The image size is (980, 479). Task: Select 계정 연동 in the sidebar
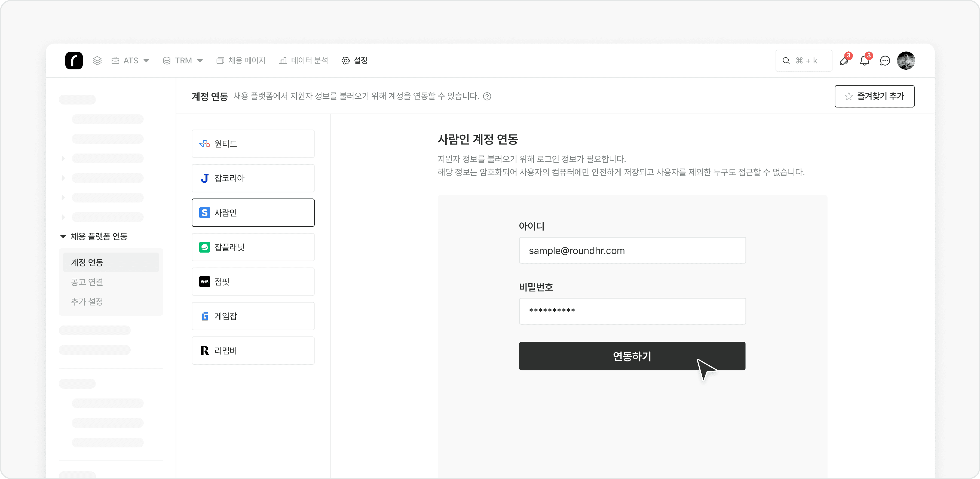111,262
